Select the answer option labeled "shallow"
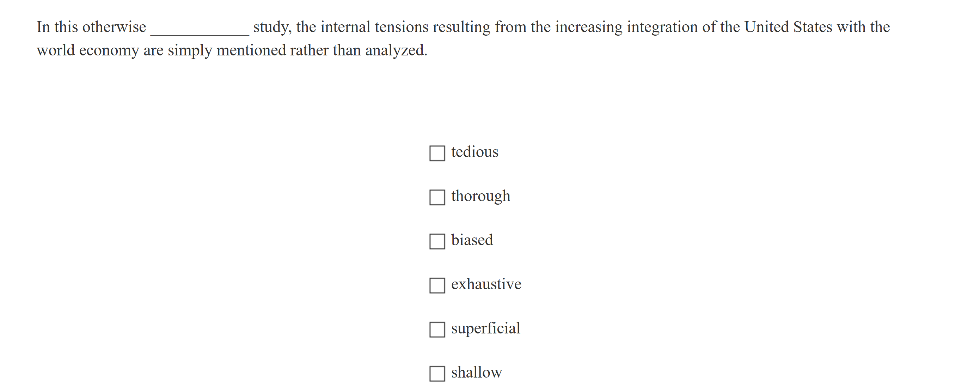 coord(477,372)
